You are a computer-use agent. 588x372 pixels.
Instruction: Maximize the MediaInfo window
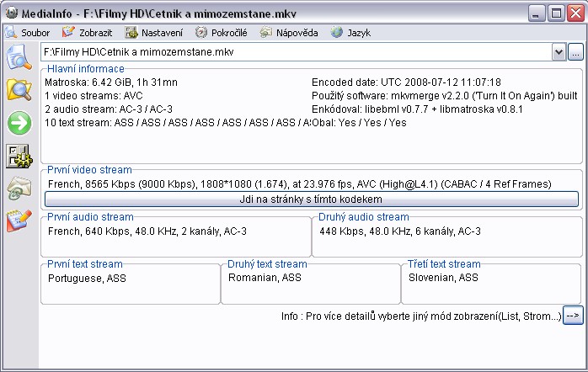coord(556,13)
